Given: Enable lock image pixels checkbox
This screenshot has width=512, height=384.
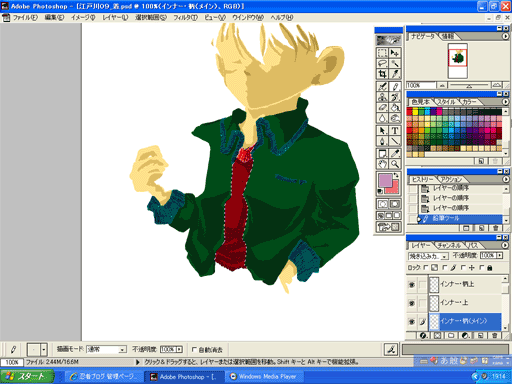Looking at the screenshot, I should (444, 267).
